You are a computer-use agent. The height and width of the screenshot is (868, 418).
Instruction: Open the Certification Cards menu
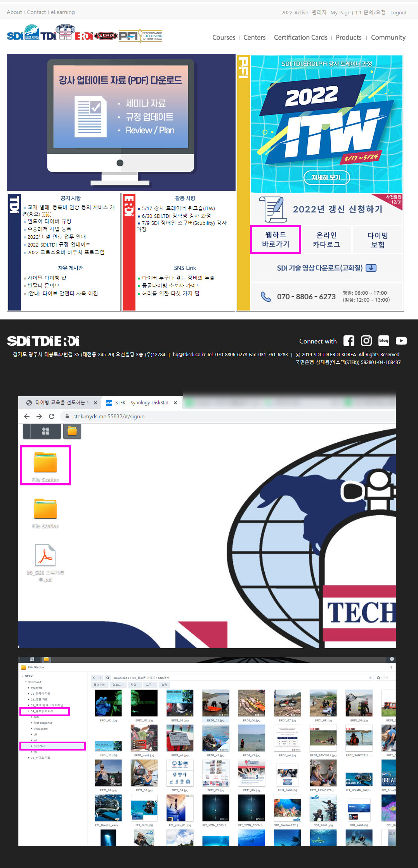point(301,38)
